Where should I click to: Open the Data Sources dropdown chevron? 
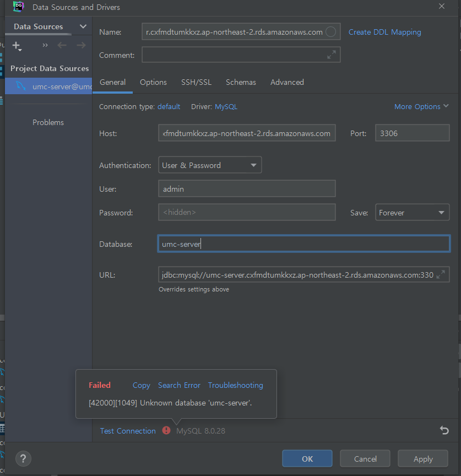click(83, 26)
